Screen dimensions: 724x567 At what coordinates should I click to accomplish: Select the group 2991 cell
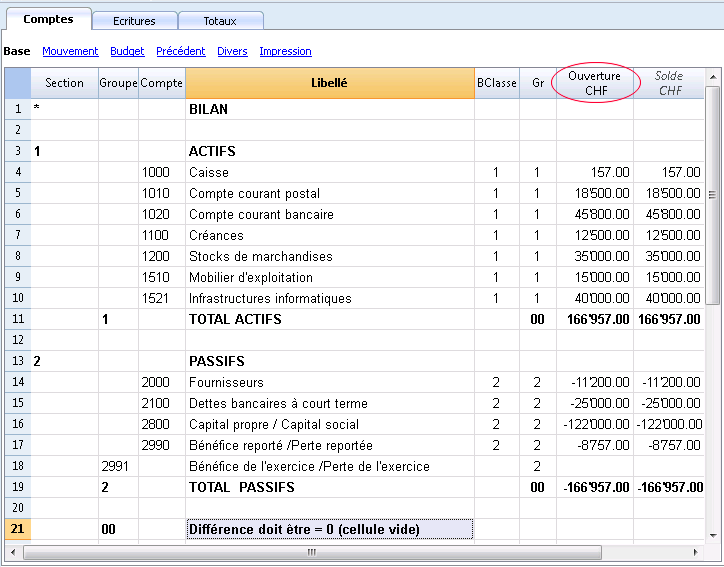point(118,466)
